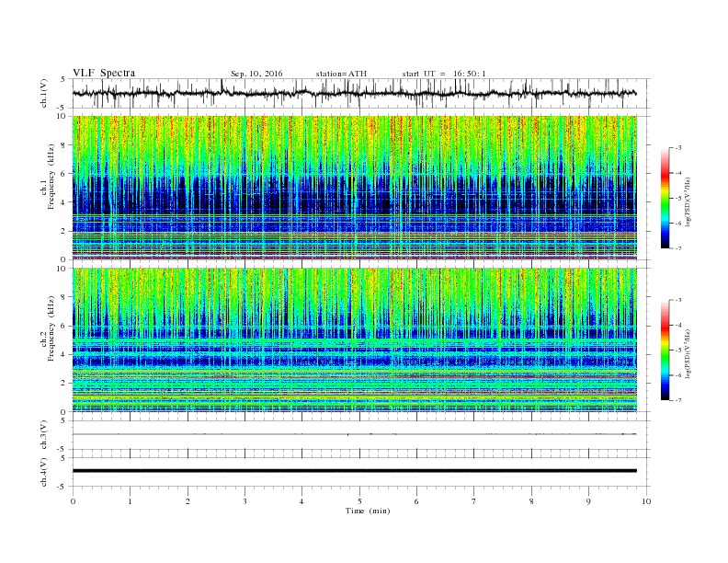Click the "ch.4(V)" axis label
Screen dimensions: 728x563
(44, 472)
